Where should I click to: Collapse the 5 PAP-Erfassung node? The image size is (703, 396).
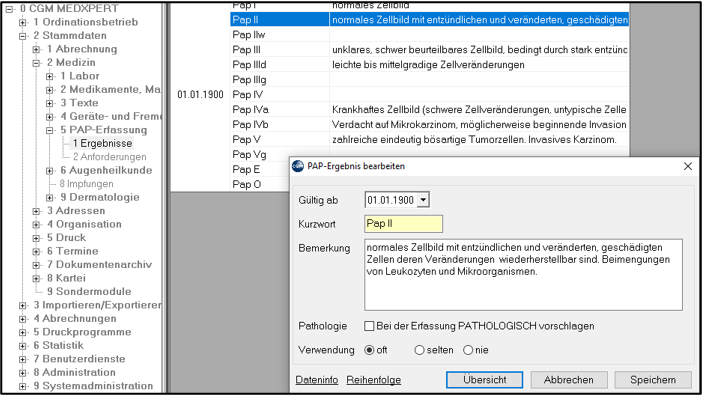pyautogui.click(x=50, y=130)
